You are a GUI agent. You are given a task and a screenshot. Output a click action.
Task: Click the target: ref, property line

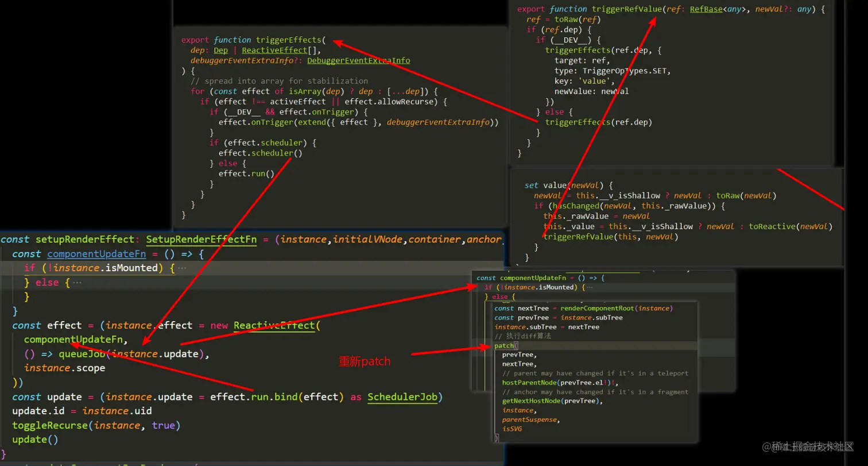(582, 60)
